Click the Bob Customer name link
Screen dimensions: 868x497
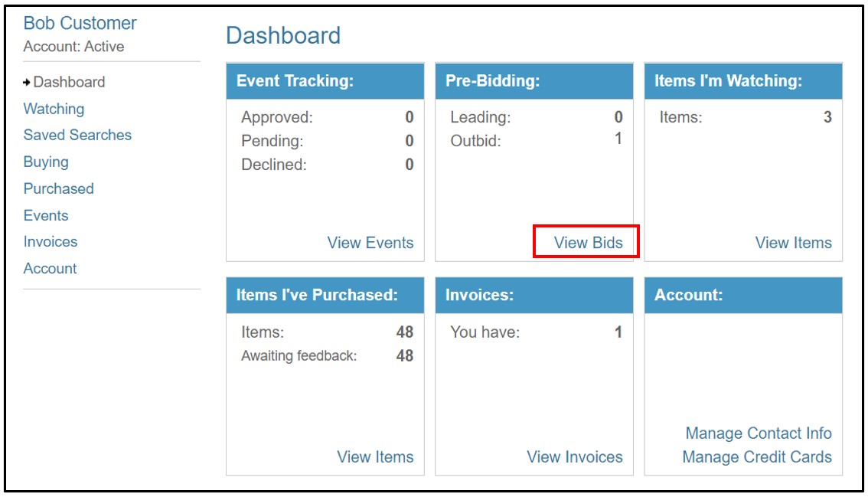click(x=80, y=23)
